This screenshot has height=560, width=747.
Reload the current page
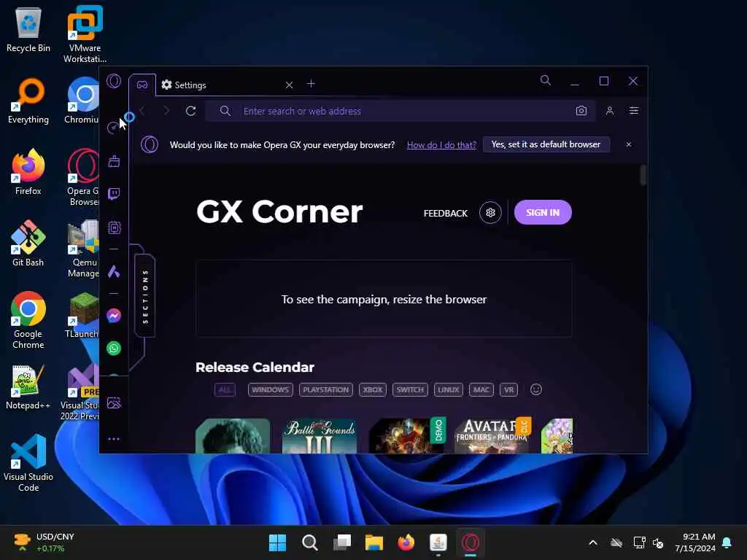(x=190, y=111)
